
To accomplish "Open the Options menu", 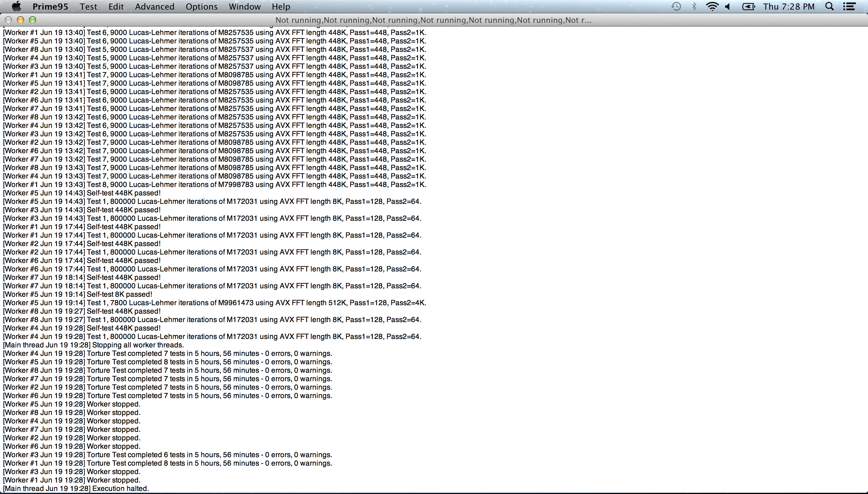I will 201,6.
